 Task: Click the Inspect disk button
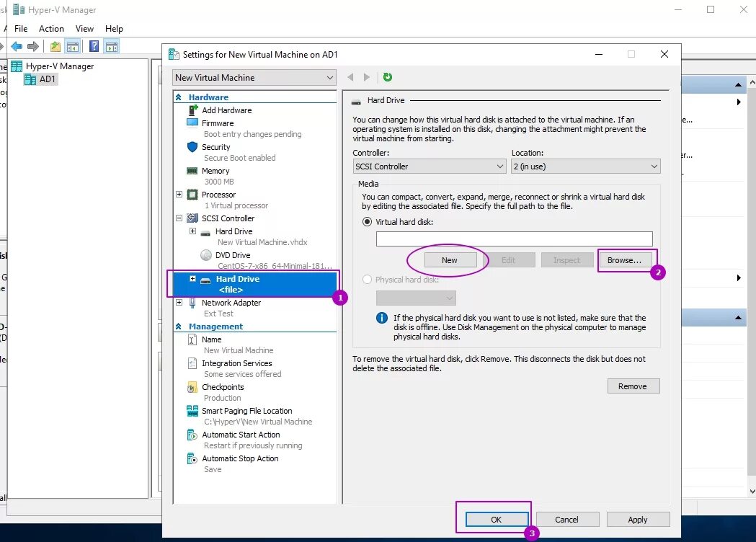(x=566, y=260)
